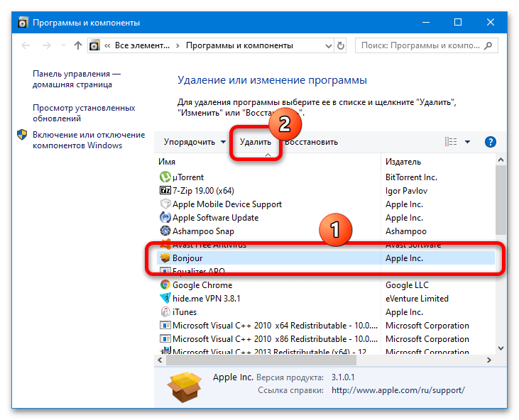The image size is (519, 420).
Task: Click the control panel icon in address bar
Action: pyautogui.click(x=94, y=45)
